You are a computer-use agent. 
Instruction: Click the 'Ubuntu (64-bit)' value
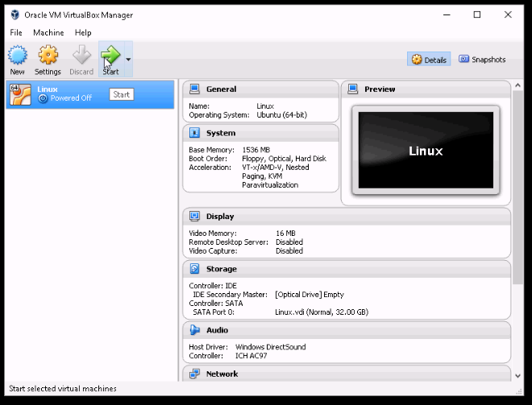pyautogui.click(x=281, y=115)
